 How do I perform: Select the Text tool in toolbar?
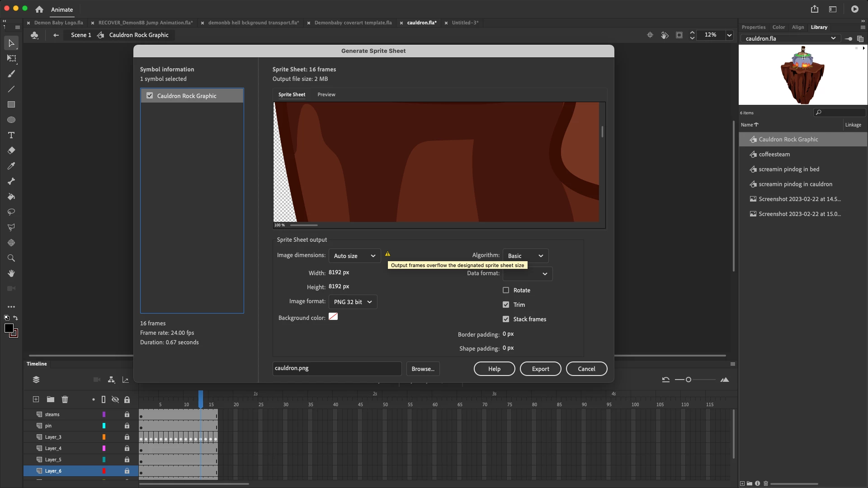pyautogui.click(x=11, y=135)
